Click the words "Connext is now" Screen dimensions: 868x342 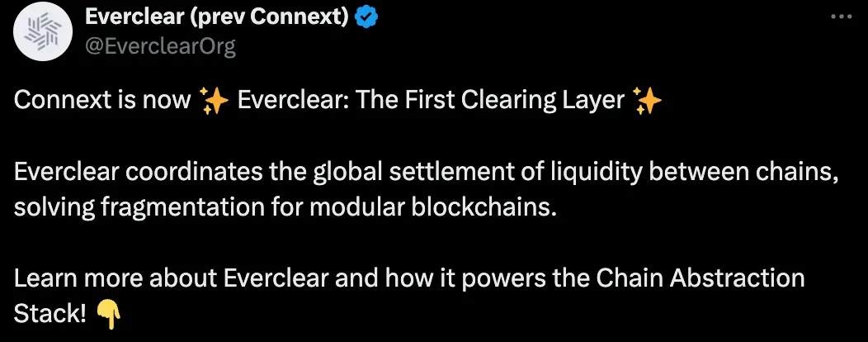(x=101, y=101)
